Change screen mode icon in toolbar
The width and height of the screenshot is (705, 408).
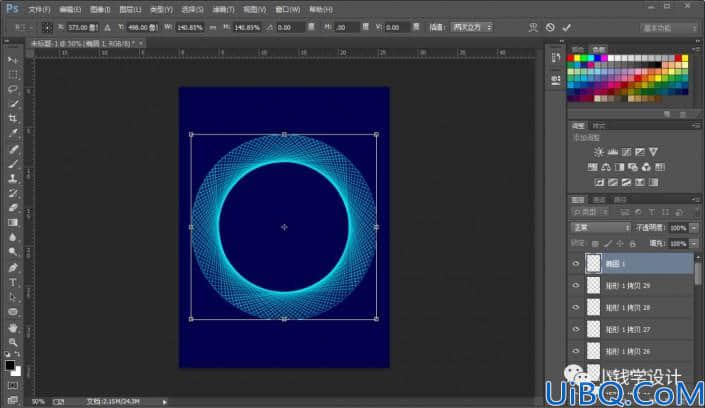13,400
